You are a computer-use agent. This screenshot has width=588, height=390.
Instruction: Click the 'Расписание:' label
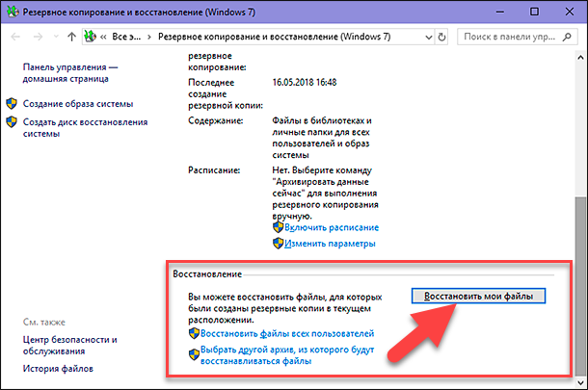214,170
